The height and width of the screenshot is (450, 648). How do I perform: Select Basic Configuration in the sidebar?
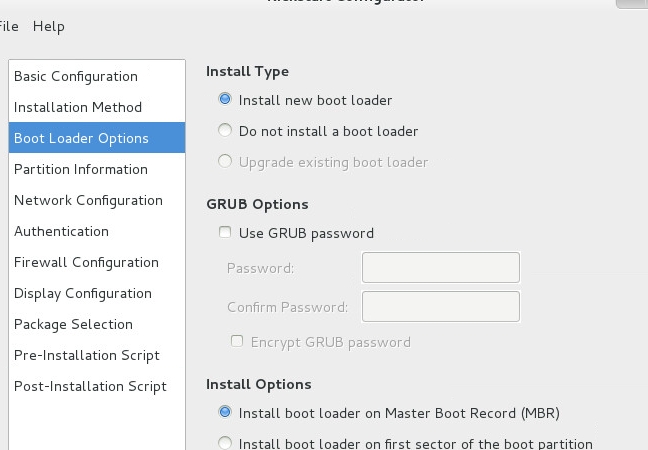(x=97, y=76)
